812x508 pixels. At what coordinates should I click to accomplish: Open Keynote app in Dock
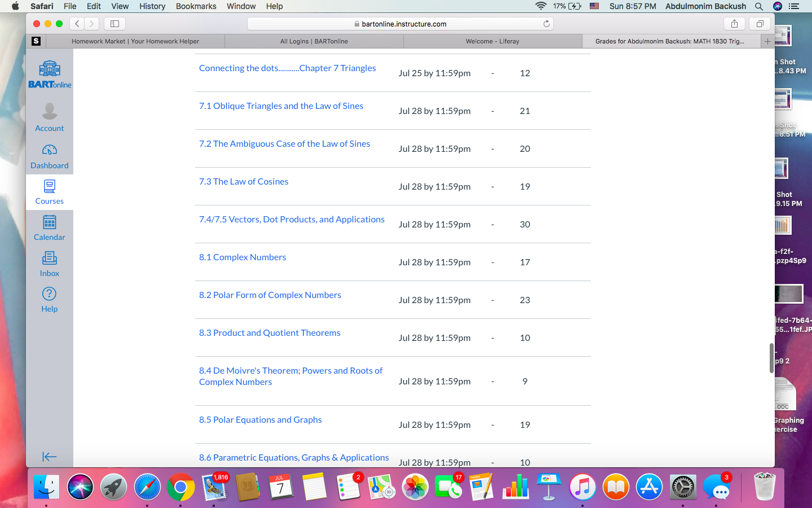coord(549,487)
